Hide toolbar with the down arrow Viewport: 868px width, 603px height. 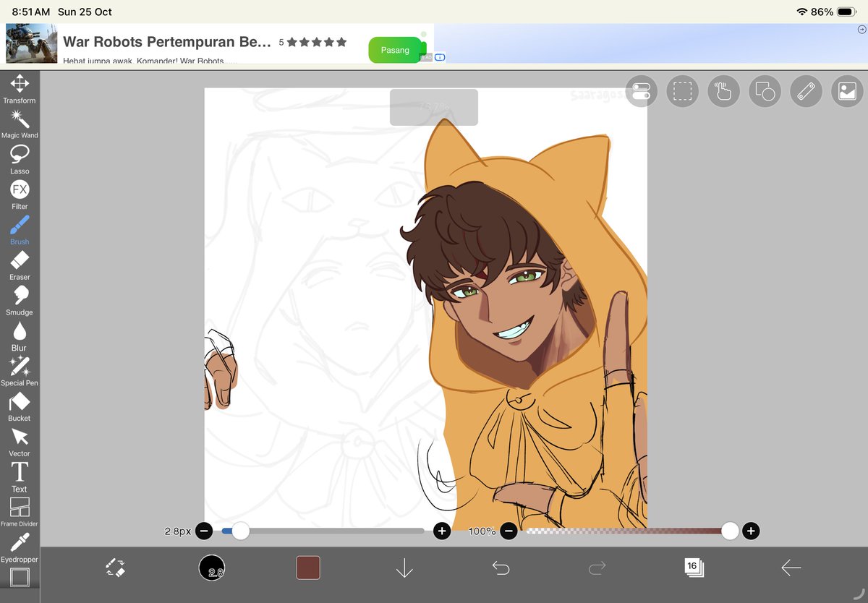pyautogui.click(x=404, y=568)
